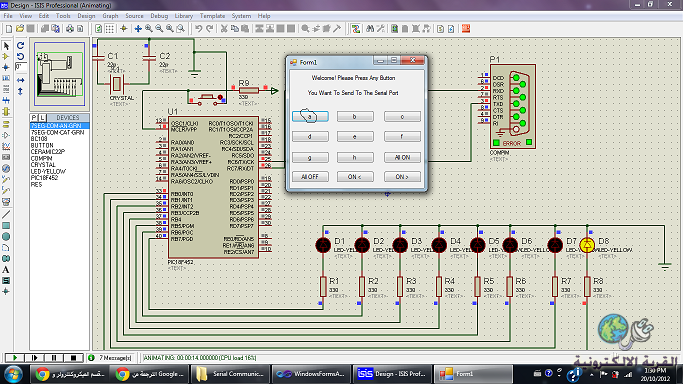Open the File menu
683x384 pixels.
click(x=8, y=16)
